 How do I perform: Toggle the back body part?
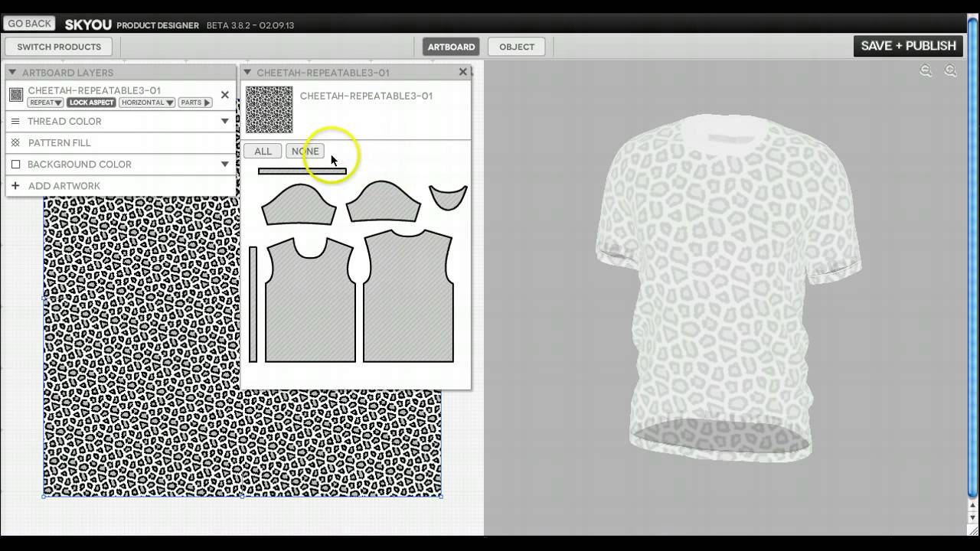pyautogui.click(x=408, y=297)
